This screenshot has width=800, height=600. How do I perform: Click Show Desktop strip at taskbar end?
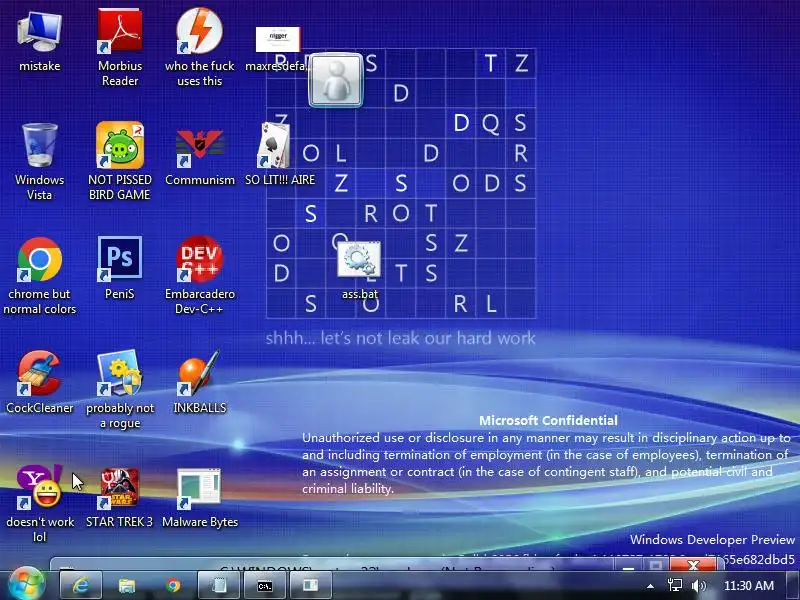point(793,585)
